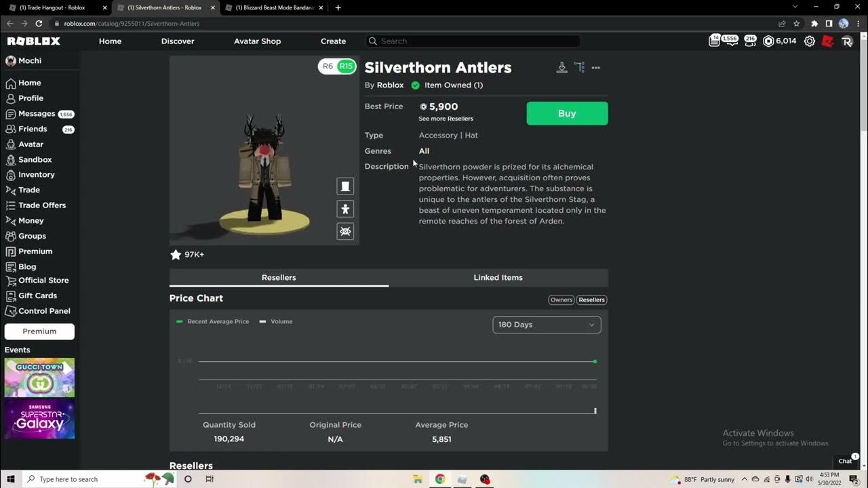
Task: Click the Roblox logo
Action: (33, 41)
